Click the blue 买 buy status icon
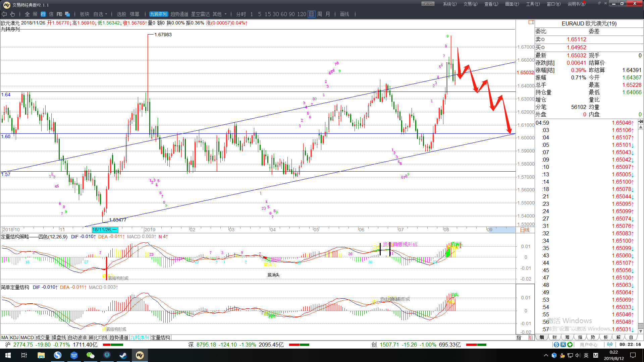644x362 pixels. click(x=563, y=345)
